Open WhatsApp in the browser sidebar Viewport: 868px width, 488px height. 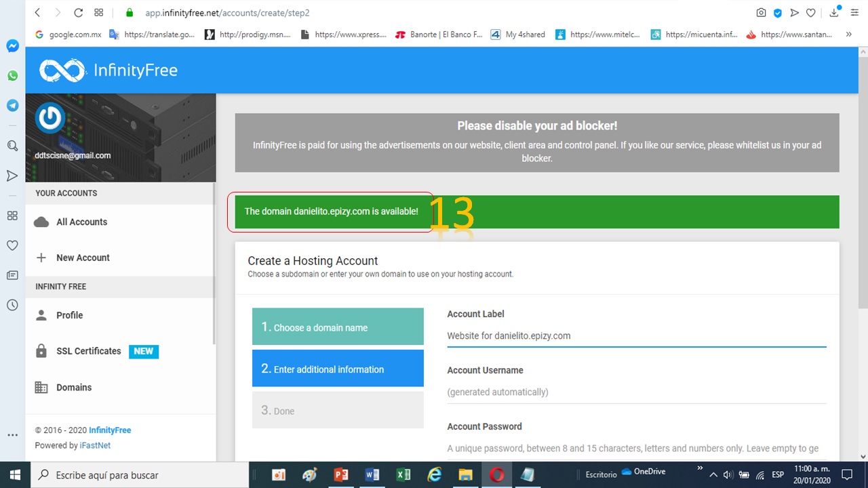pos(12,76)
